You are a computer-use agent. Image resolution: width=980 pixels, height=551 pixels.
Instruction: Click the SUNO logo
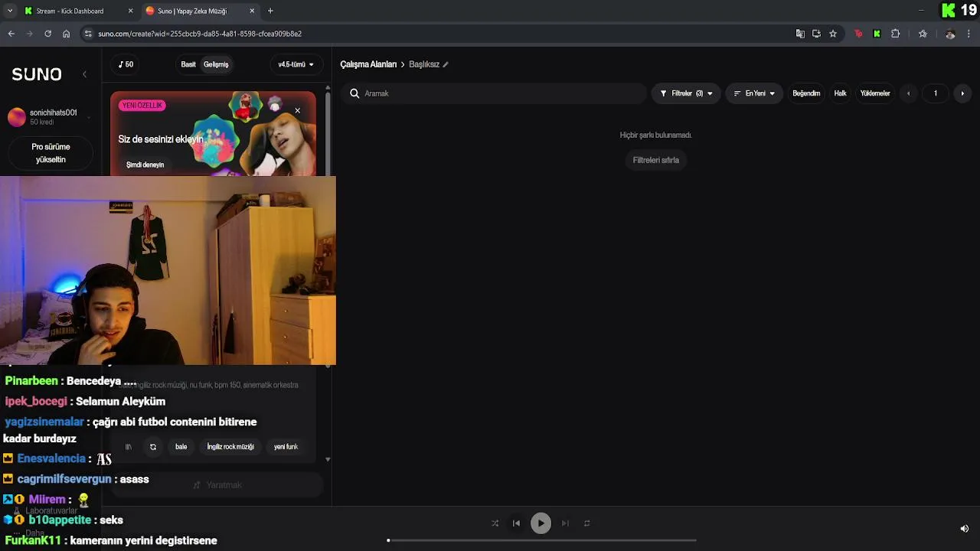37,74
